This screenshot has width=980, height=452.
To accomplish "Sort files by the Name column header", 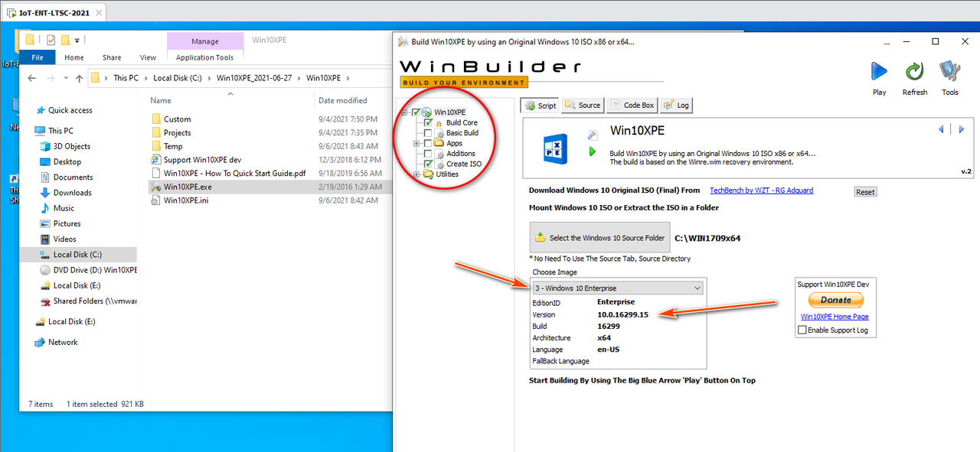I will [161, 100].
